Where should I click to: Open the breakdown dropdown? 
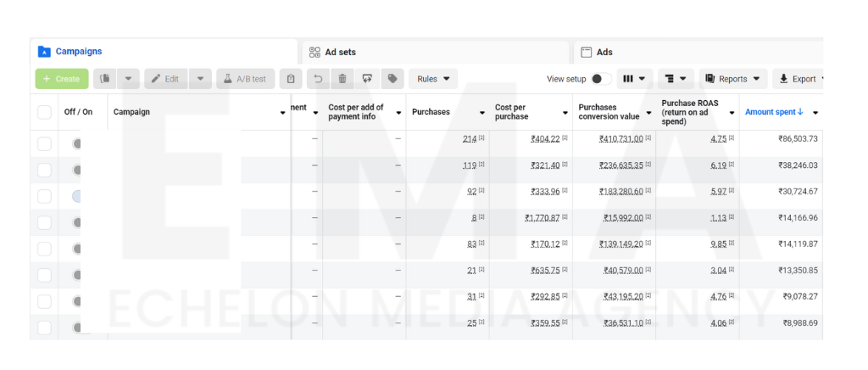[676, 79]
